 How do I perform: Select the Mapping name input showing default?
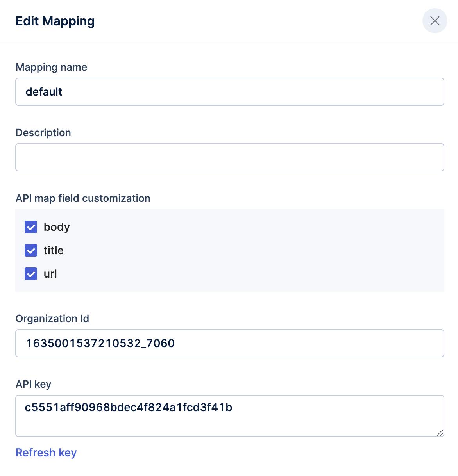coord(229,92)
